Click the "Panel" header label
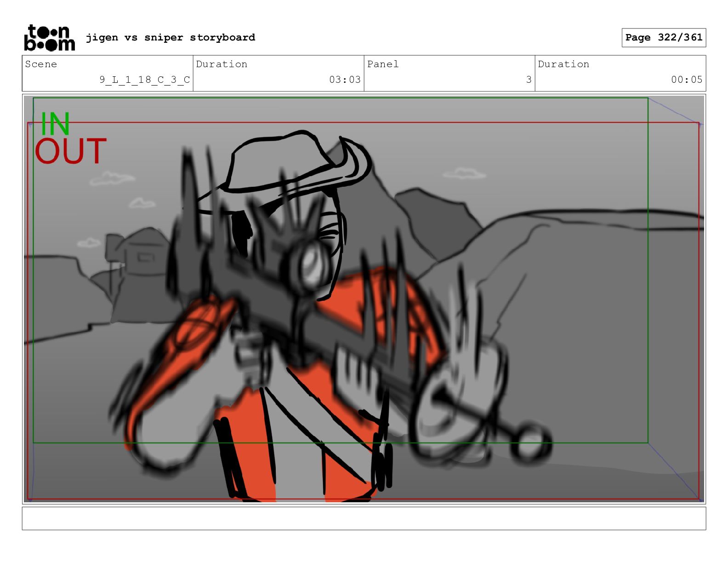The height and width of the screenshot is (563, 728). pyautogui.click(x=383, y=64)
